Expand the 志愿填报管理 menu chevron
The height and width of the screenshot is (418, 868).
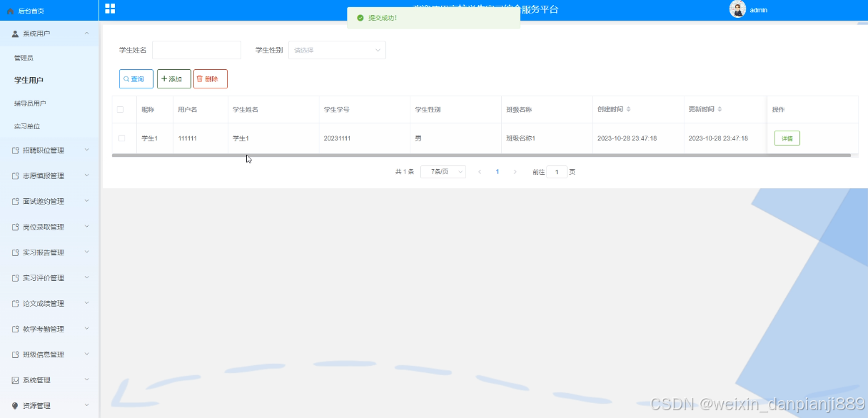tap(86, 175)
